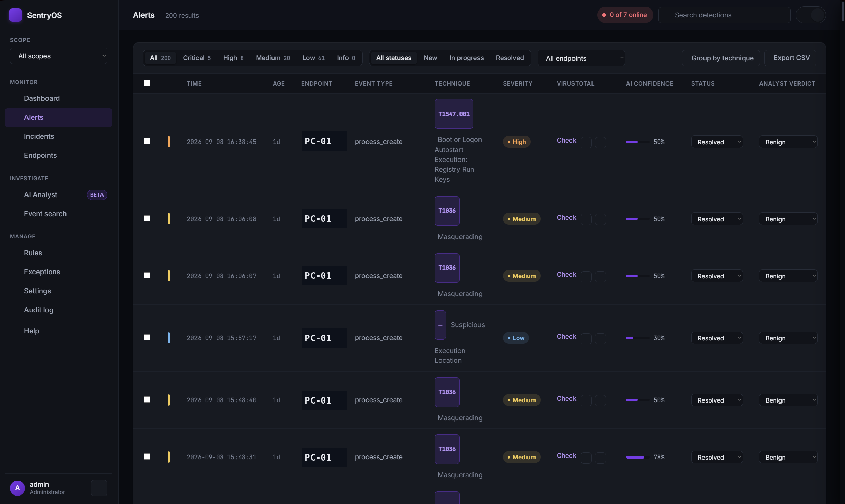Select the checkbox for the 15:48:40 alert
This screenshot has width=845, height=504.
147,400
